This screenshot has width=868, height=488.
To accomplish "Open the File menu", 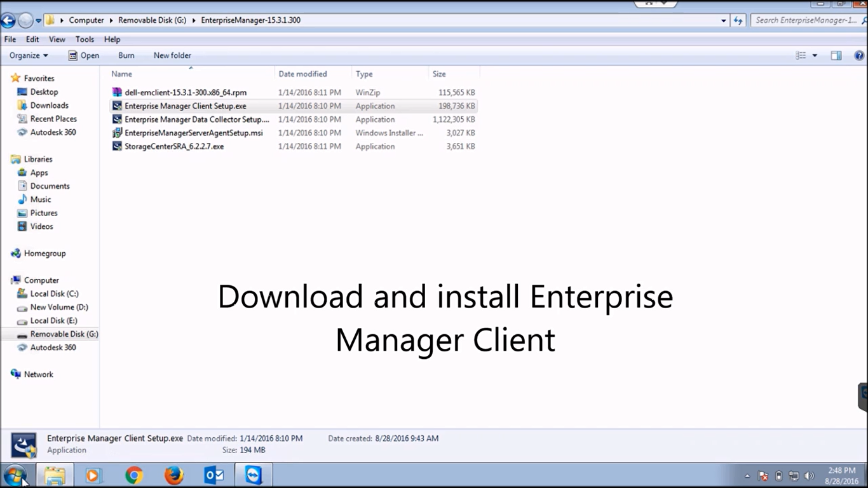I will point(10,39).
